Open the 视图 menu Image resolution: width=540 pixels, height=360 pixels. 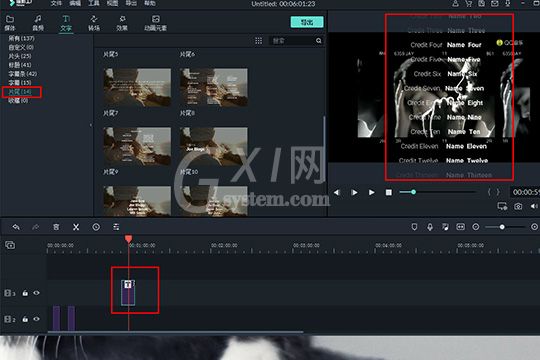pyautogui.click(x=112, y=3)
